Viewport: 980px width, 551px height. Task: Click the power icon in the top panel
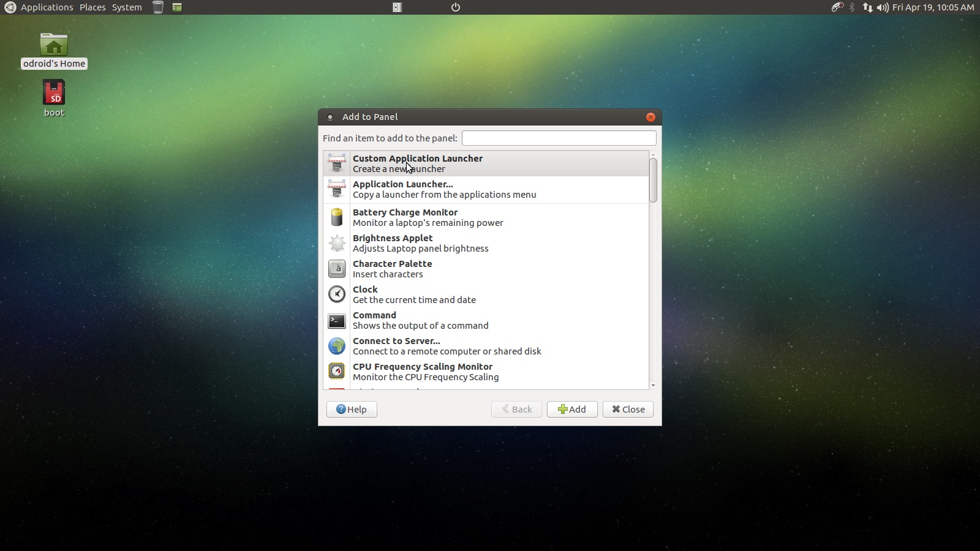coord(454,7)
